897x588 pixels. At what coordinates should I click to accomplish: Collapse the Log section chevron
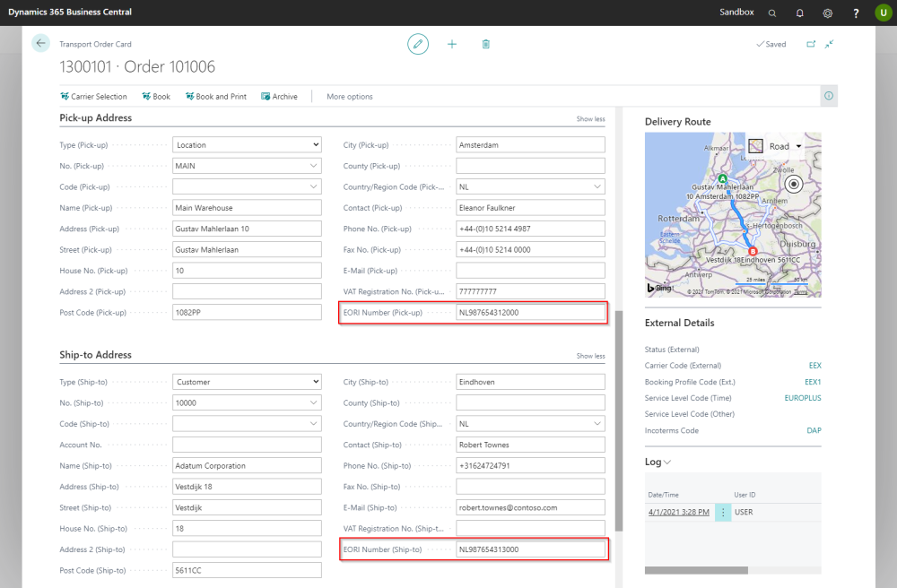point(666,463)
